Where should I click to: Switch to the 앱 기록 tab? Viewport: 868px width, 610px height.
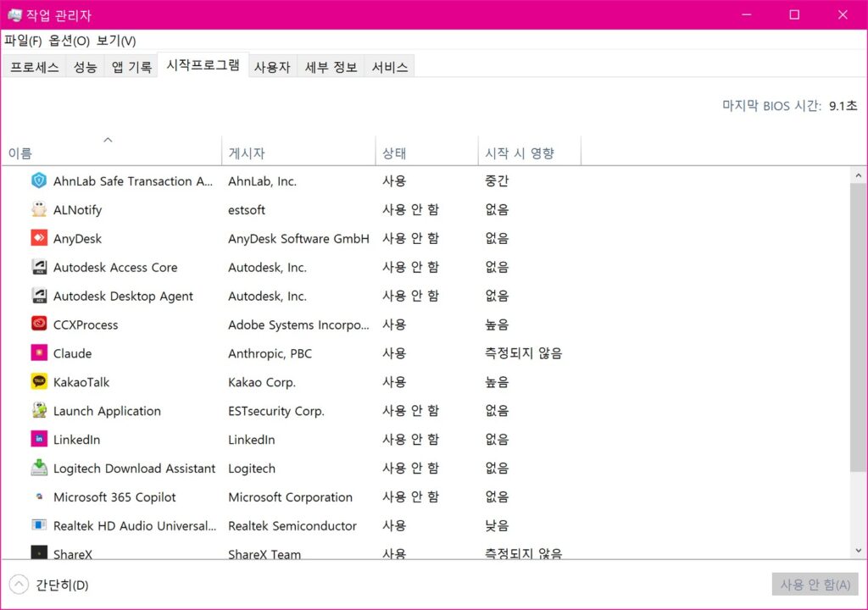(x=131, y=67)
